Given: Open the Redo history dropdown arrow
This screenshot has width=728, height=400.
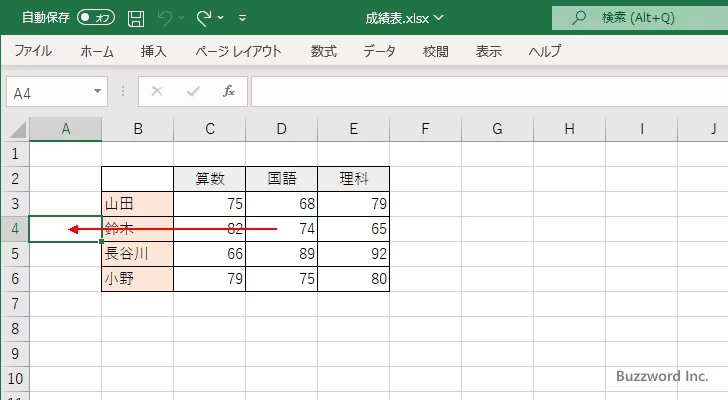Looking at the screenshot, I should [221, 18].
